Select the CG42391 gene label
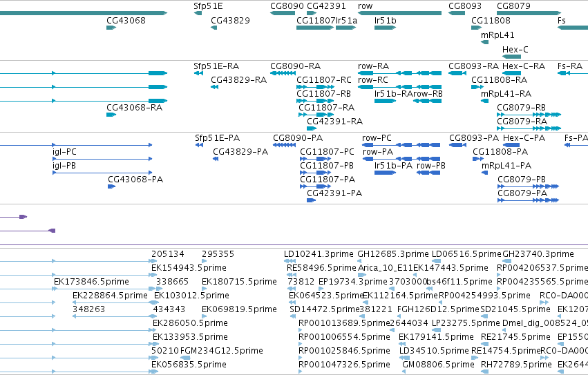The width and height of the screenshot is (588, 375). [326, 6]
